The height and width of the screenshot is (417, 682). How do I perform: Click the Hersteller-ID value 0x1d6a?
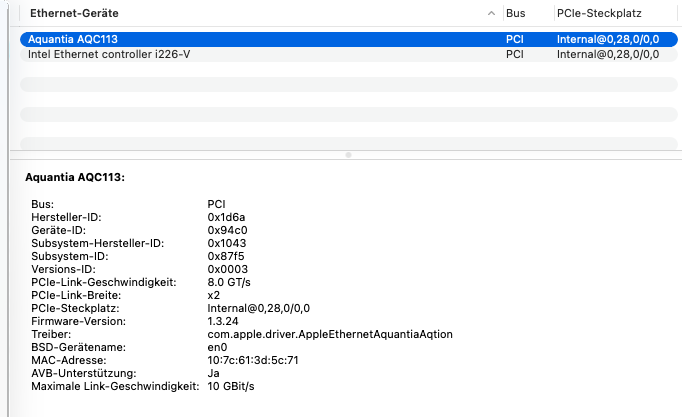coord(226,217)
